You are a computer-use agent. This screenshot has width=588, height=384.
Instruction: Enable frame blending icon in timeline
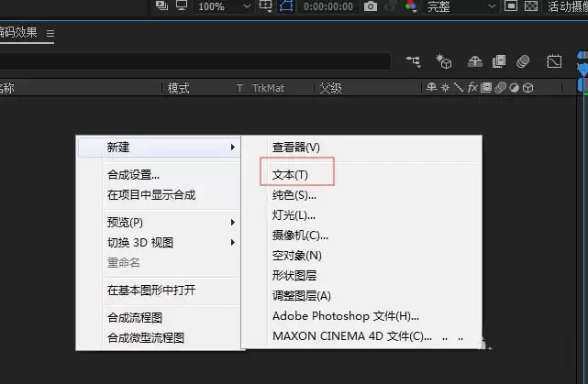[x=499, y=61]
